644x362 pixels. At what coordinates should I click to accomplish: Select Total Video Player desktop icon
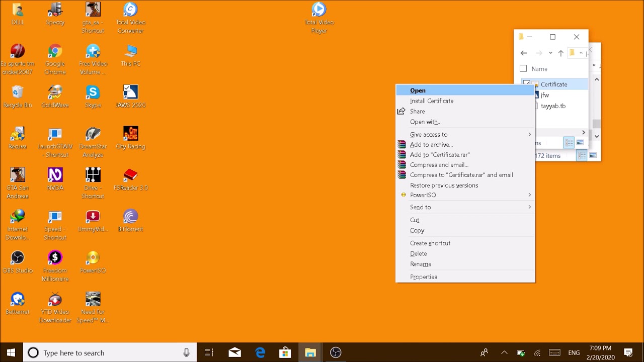point(319,18)
